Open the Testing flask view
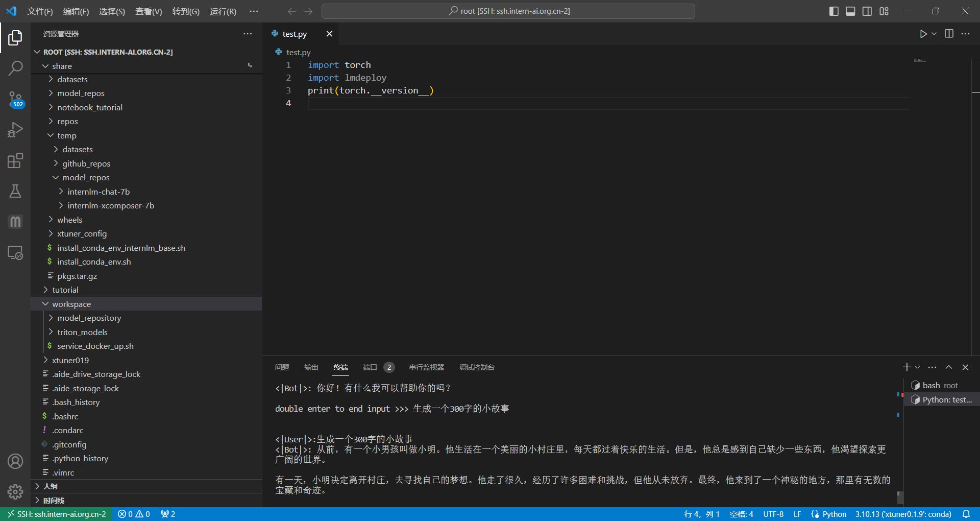The image size is (980, 521). coord(15,191)
